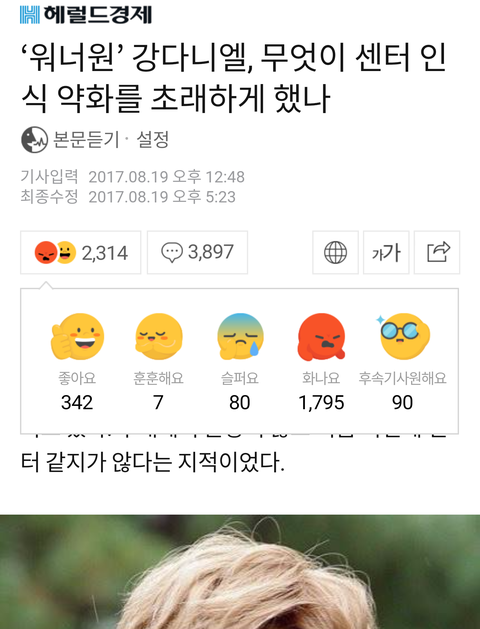Screen dimensions: 480x629
Task: Select the 훈훈해요 warm emoji reaction
Action: click(x=159, y=336)
